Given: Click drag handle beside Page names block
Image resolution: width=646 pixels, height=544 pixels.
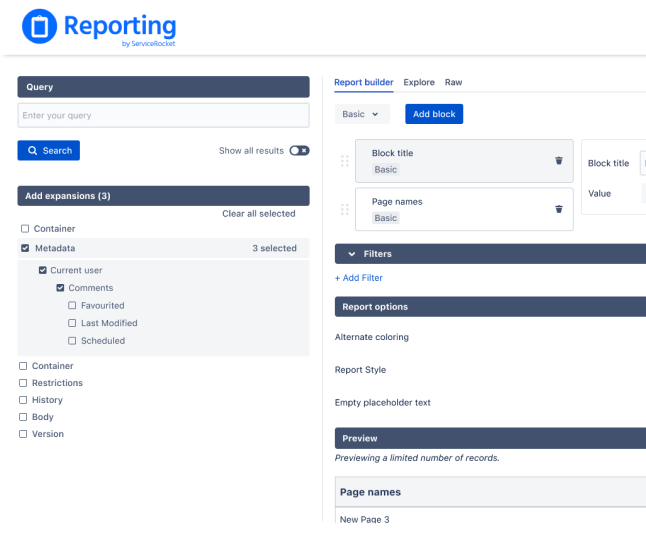Looking at the screenshot, I should click(344, 209).
